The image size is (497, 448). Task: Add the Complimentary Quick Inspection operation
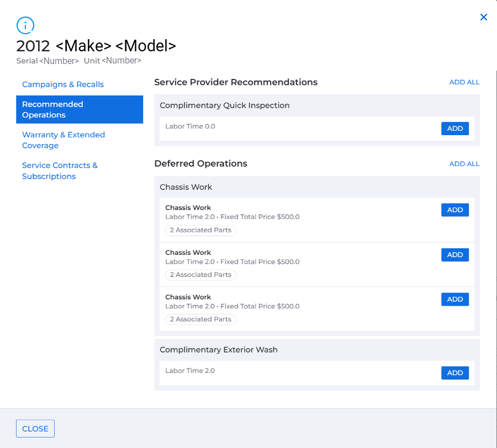(455, 129)
